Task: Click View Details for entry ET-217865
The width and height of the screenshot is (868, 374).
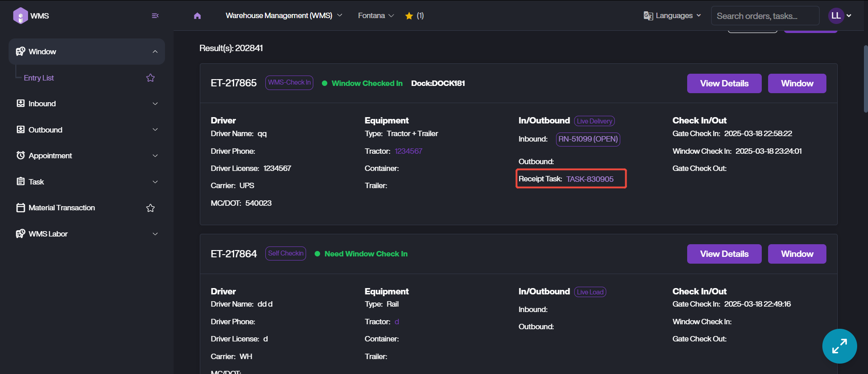Action: (x=724, y=84)
